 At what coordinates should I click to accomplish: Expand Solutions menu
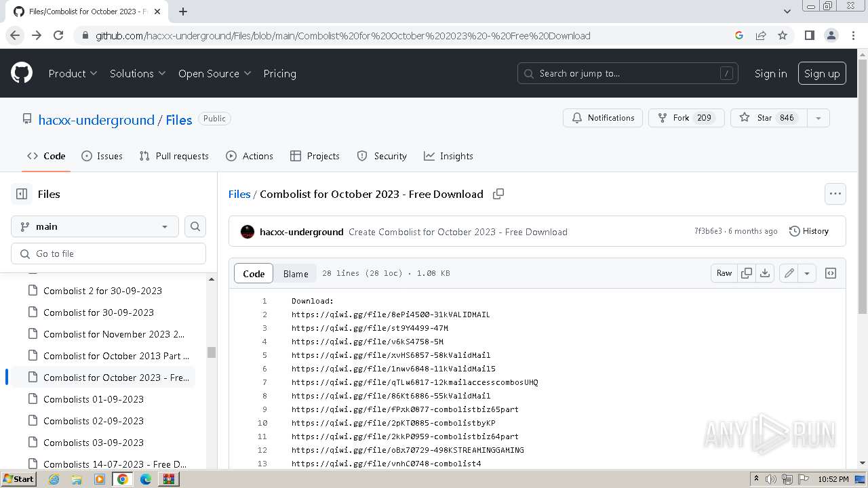coord(138,73)
